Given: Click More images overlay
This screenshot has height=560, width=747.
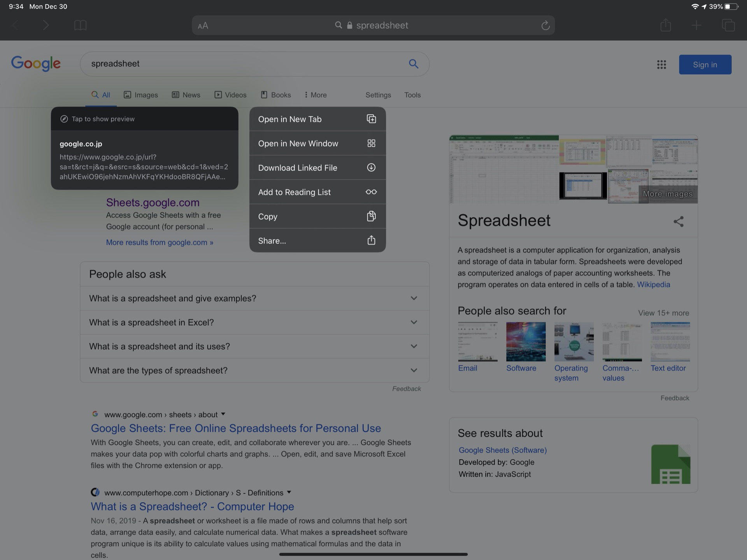Looking at the screenshot, I should click(x=668, y=194).
